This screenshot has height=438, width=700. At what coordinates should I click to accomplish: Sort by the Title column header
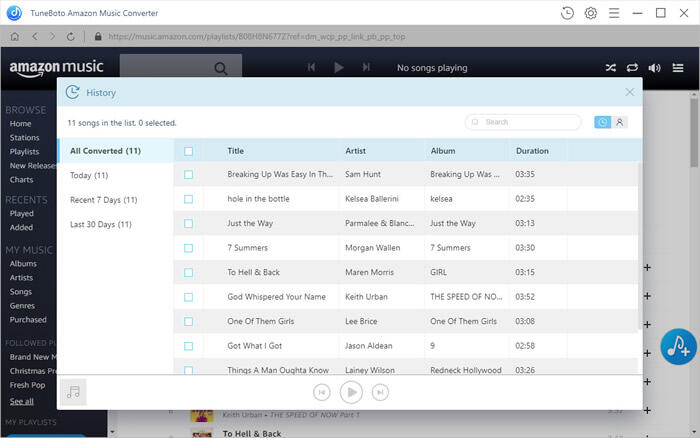tap(236, 151)
